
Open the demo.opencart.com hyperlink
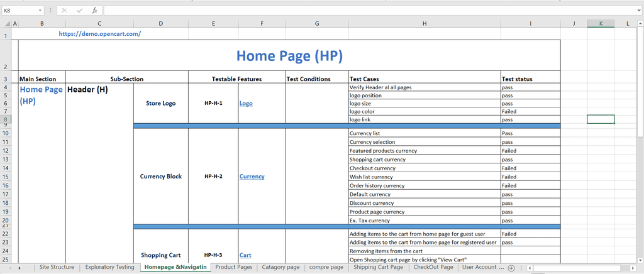[99, 34]
